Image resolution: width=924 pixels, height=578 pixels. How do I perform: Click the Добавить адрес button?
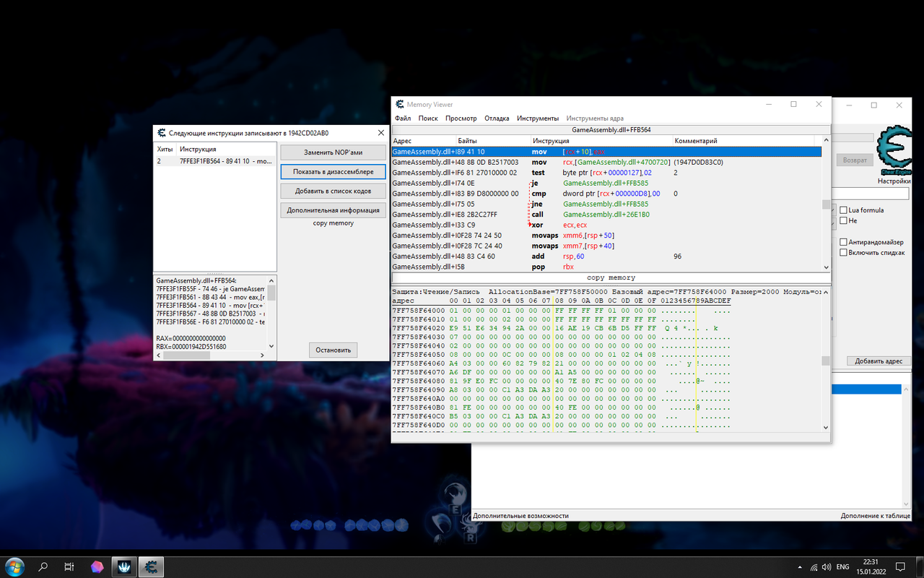[879, 361]
